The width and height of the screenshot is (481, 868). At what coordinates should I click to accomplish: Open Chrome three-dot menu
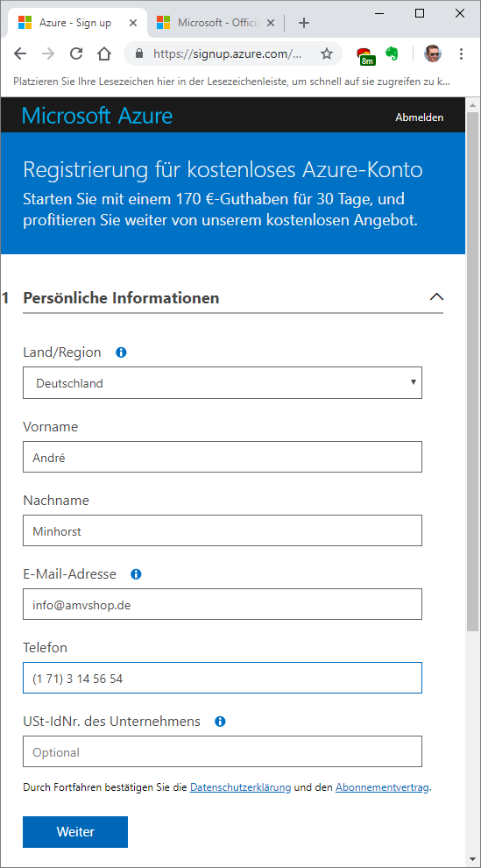coord(461,53)
